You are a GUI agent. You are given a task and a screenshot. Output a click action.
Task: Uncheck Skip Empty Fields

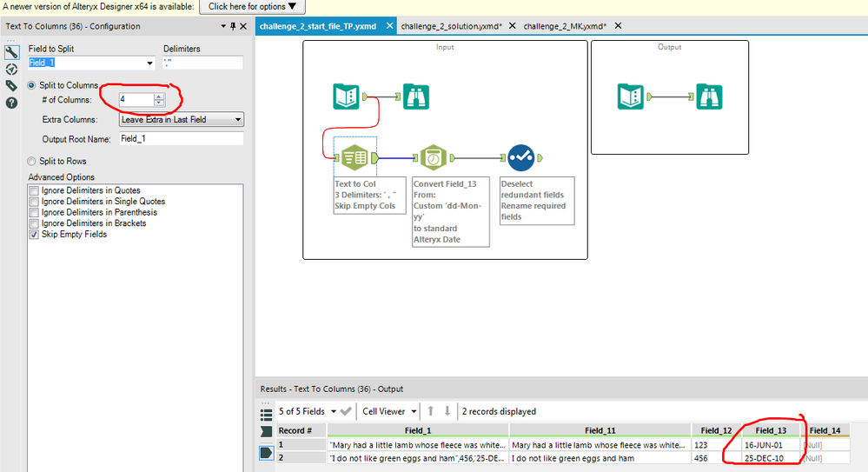(34, 235)
